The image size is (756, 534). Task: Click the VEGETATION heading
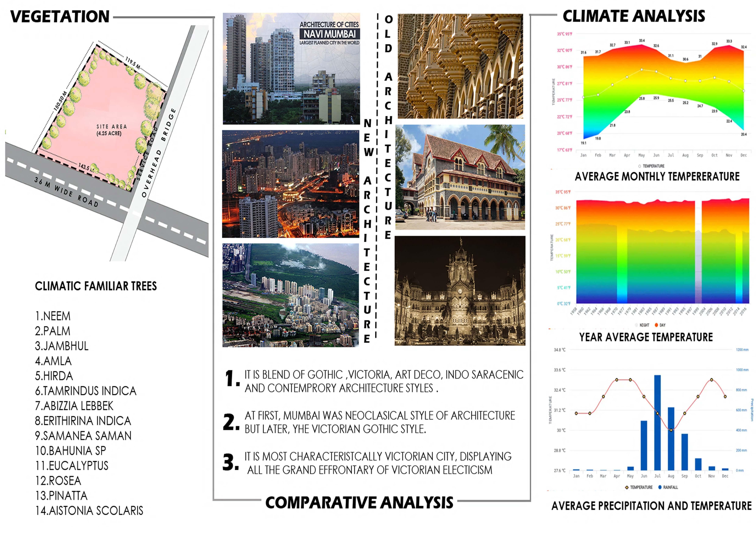60,16
